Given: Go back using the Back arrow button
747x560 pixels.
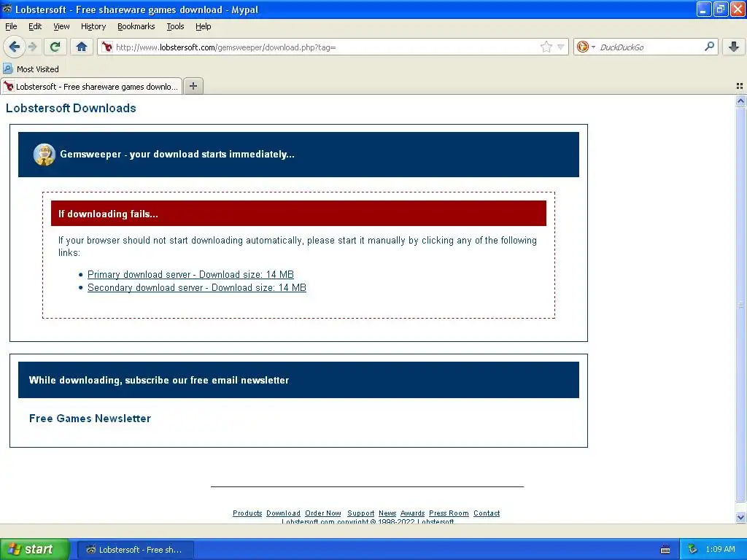Looking at the screenshot, I should click(x=15, y=47).
